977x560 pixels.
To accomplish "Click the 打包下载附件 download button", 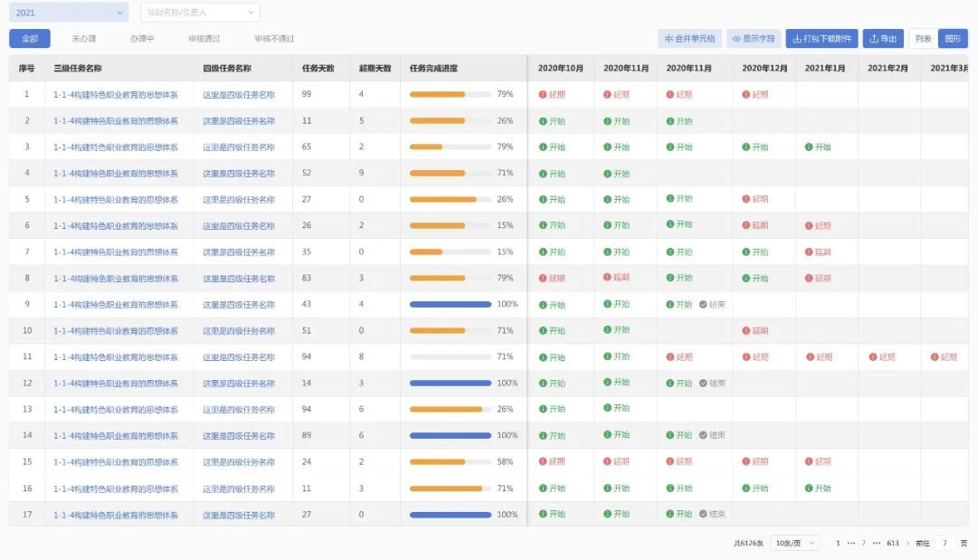I will pyautogui.click(x=821, y=39).
